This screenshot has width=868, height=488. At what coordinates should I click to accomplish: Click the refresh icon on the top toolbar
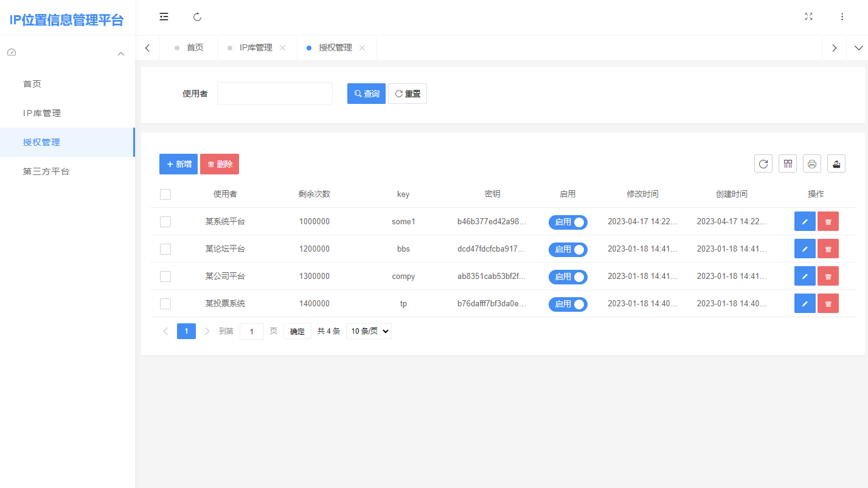tap(196, 16)
